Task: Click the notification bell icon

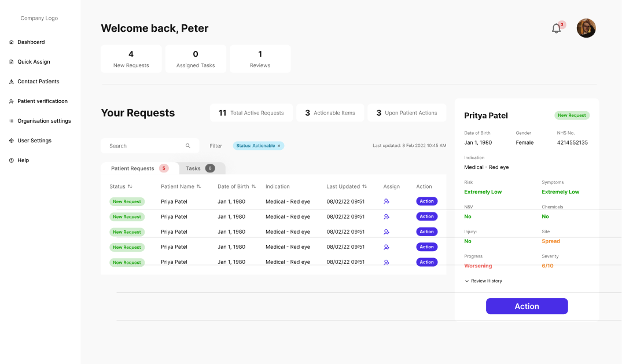Action: tap(556, 28)
